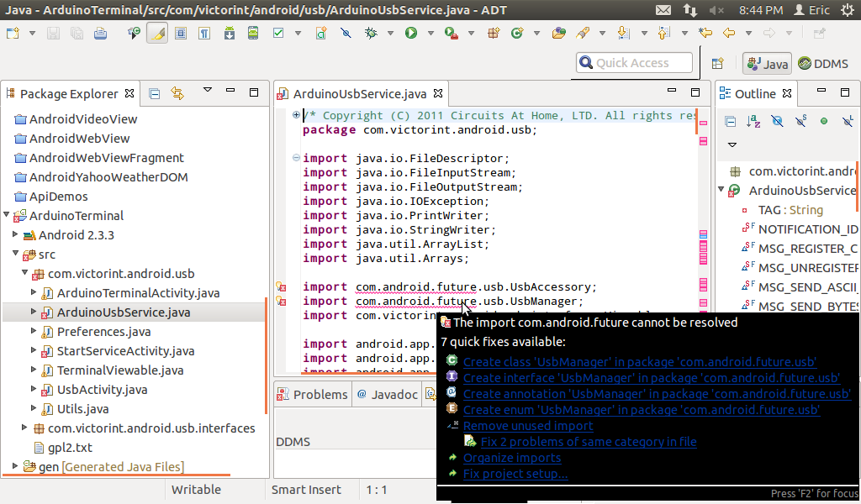Sort Outline members alphabetically
This screenshot has width=861, height=504.
click(x=752, y=121)
